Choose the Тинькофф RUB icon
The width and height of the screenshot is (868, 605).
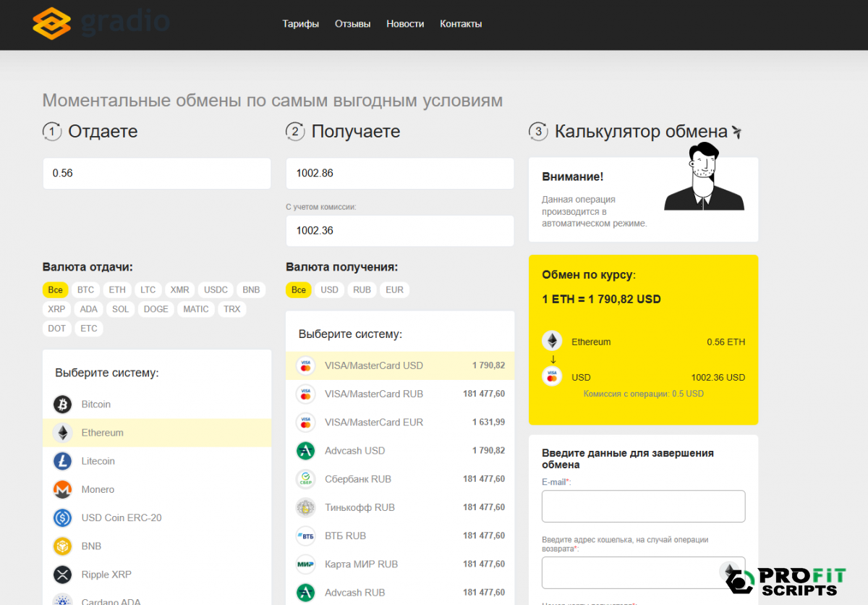coord(306,507)
